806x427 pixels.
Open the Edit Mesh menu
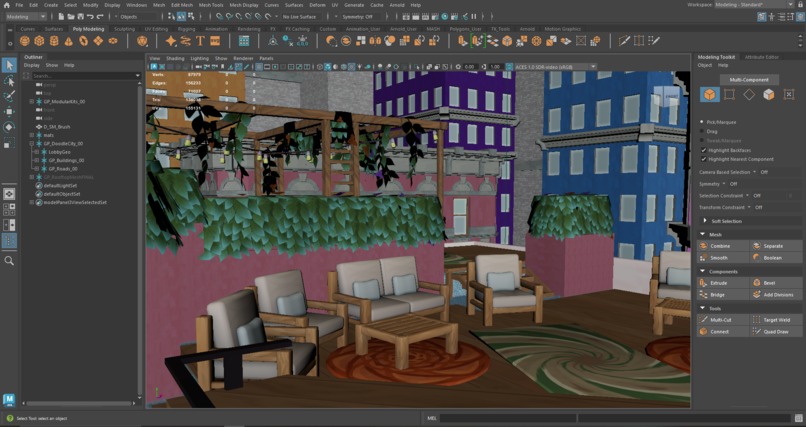181,5
